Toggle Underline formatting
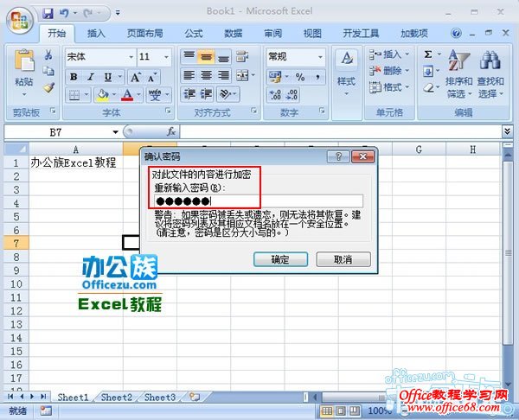The image size is (519, 420). point(108,77)
